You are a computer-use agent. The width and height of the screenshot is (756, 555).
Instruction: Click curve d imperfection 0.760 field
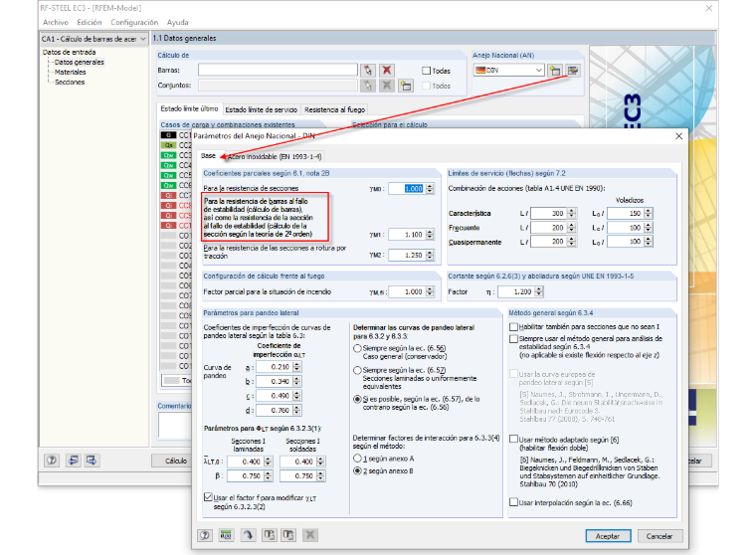tap(275, 411)
